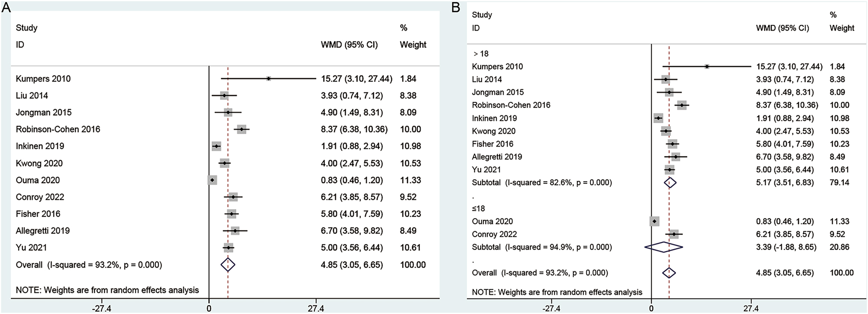Click the Overall diamond in panel B
Image resolution: width=868 pixels, height=314 pixels.
[x=669, y=273]
